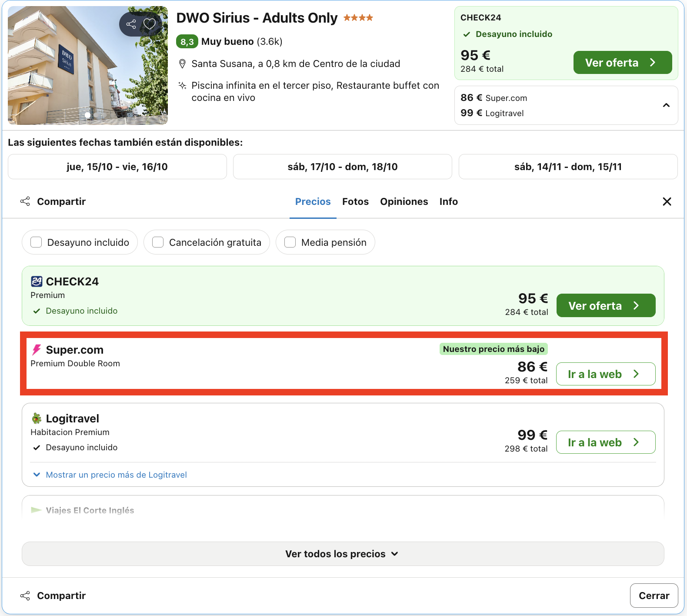The height and width of the screenshot is (616, 687).
Task: Click the share icon on hotel photo
Action: coord(131,24)
